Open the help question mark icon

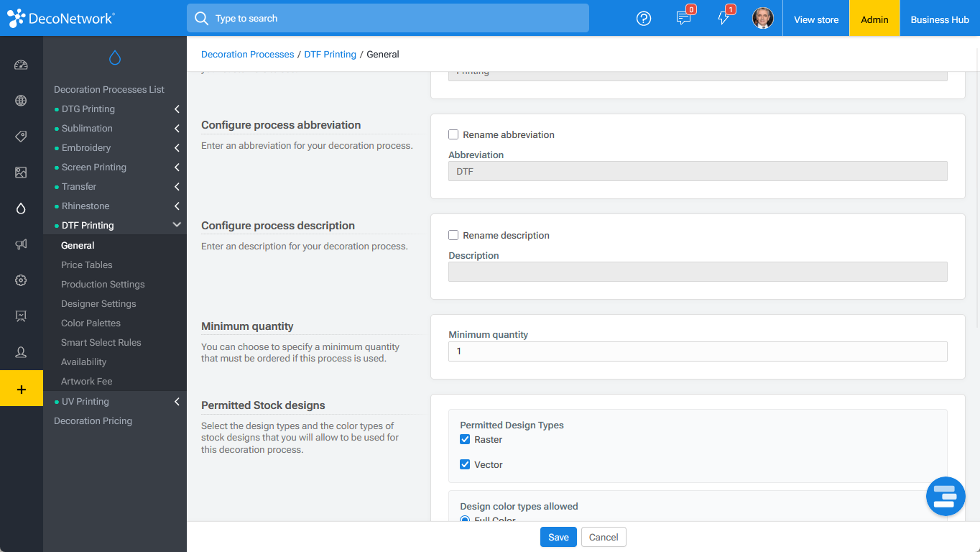click(x=644, y=19)
